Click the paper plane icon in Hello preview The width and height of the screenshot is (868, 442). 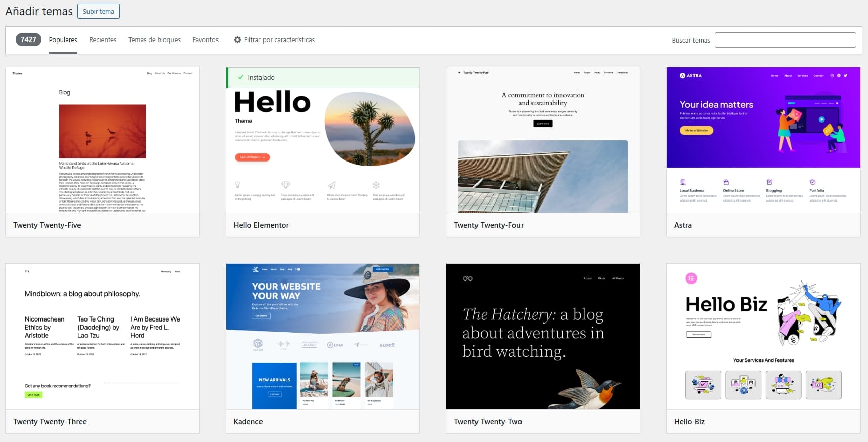click(x=331, y=185)
